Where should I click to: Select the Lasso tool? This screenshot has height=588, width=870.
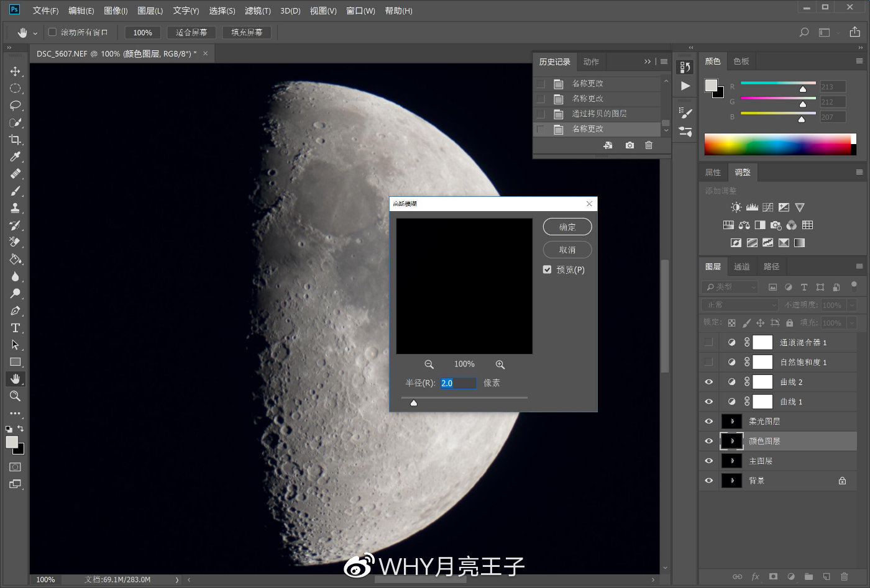pos(15,106)
